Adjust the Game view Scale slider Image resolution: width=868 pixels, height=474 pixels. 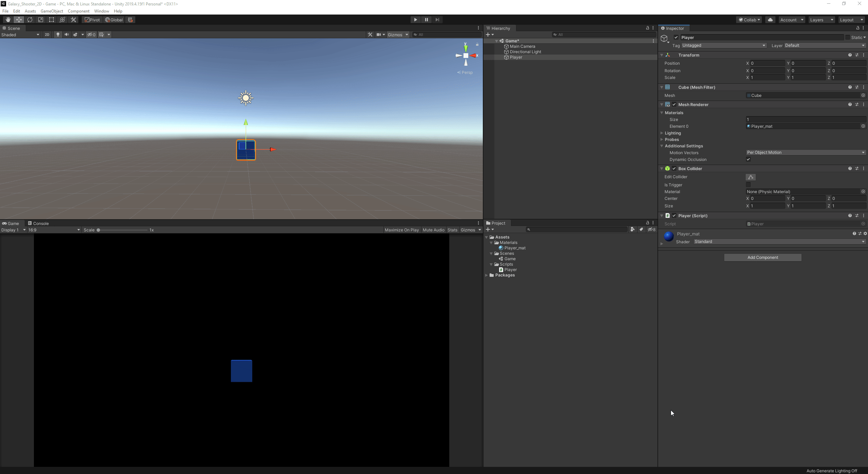tap(98, 230)
